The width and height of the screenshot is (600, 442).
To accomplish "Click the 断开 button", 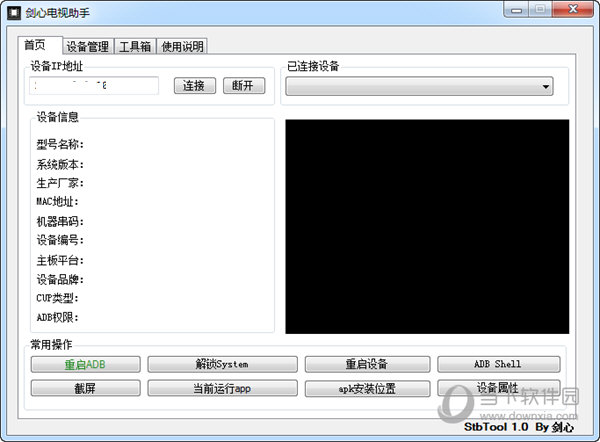I will (x=244, y=85).
